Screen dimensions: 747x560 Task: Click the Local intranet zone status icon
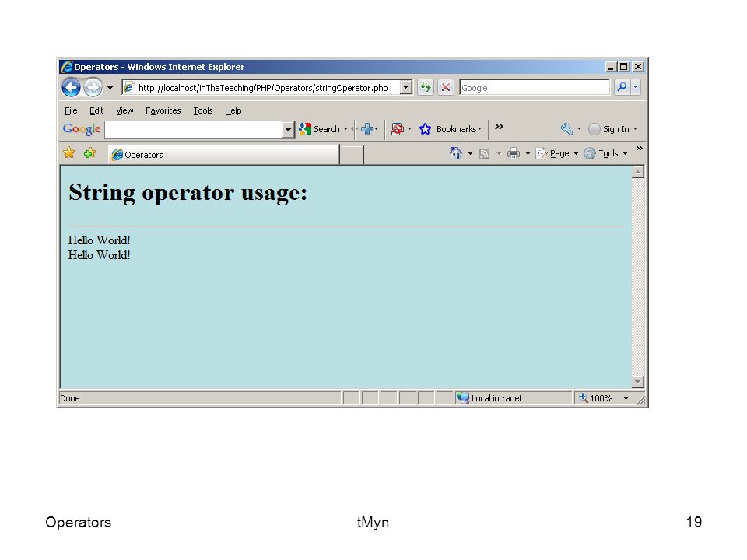[x=462, y=398]
